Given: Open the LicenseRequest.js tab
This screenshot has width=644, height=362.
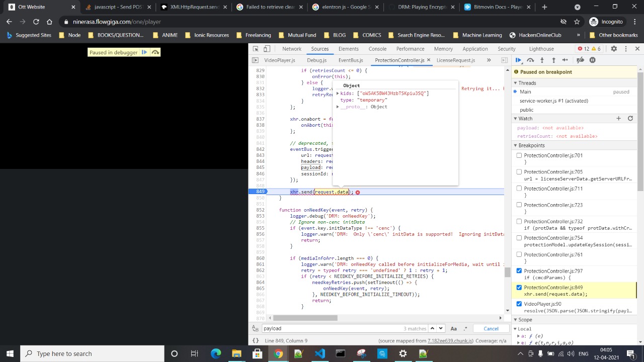Looking at the screenshot, I should 455,60.
